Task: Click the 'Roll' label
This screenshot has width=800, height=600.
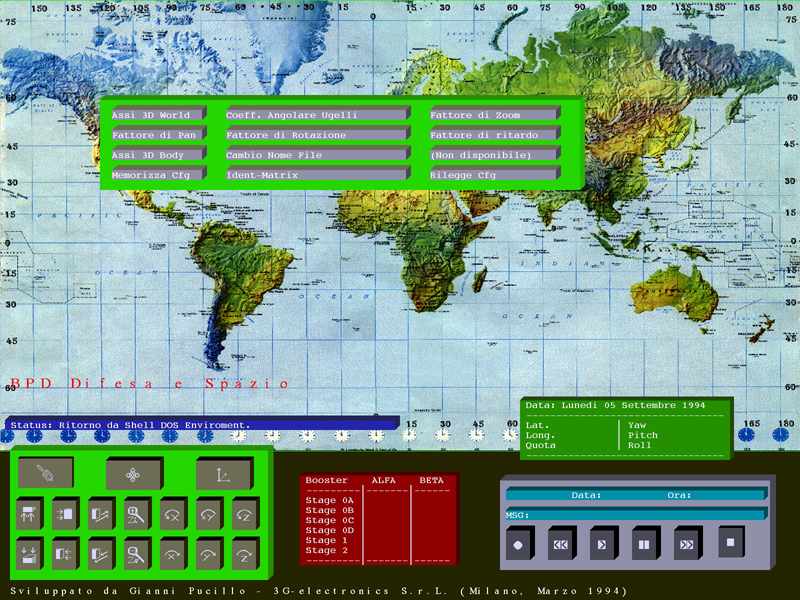Action: (639, 445)
